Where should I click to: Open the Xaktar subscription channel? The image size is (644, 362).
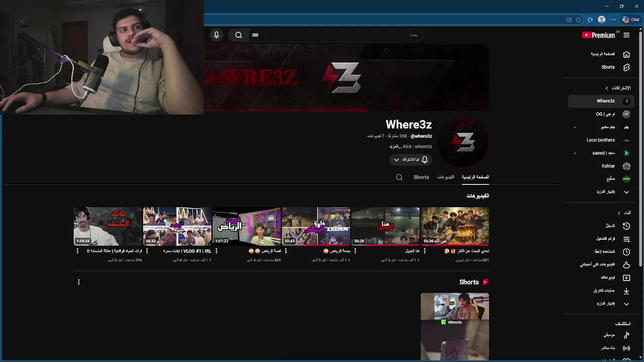601,166
